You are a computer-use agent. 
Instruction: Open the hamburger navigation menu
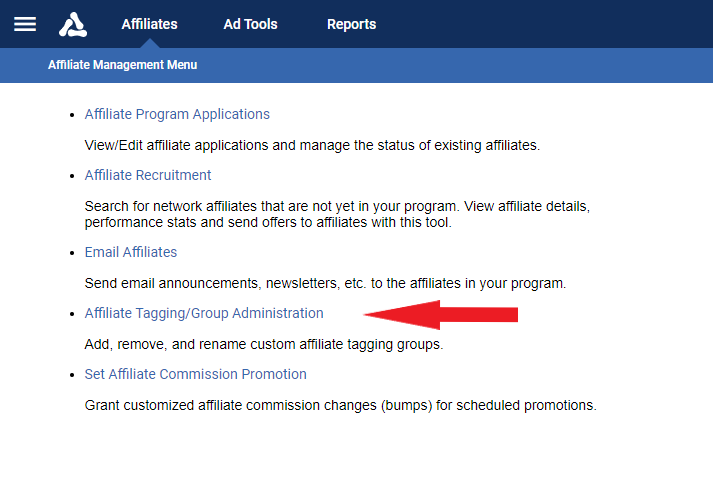tap(25, 24)
